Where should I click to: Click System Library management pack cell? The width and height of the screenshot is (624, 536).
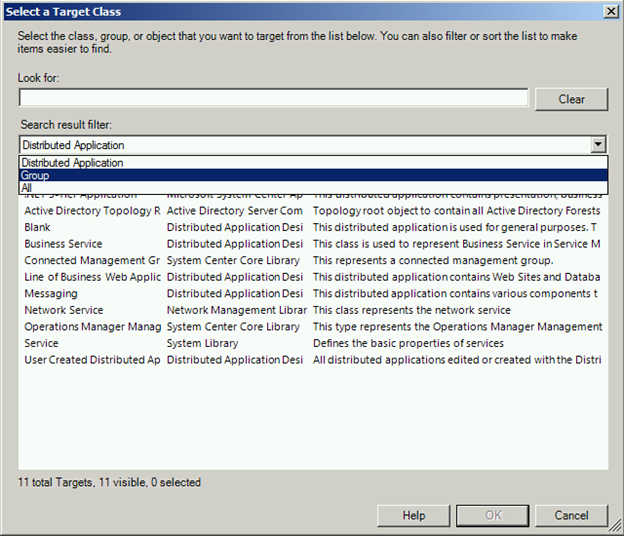coord(202,343)
